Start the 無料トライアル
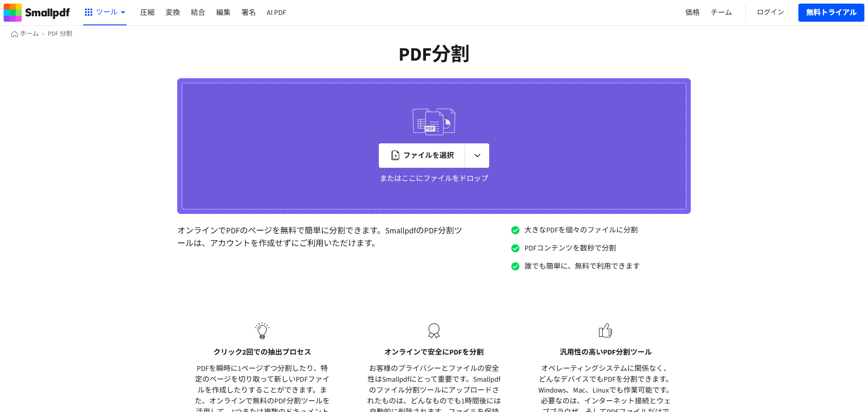Screen dimensions: 868x412 click(x=831, y=13)
